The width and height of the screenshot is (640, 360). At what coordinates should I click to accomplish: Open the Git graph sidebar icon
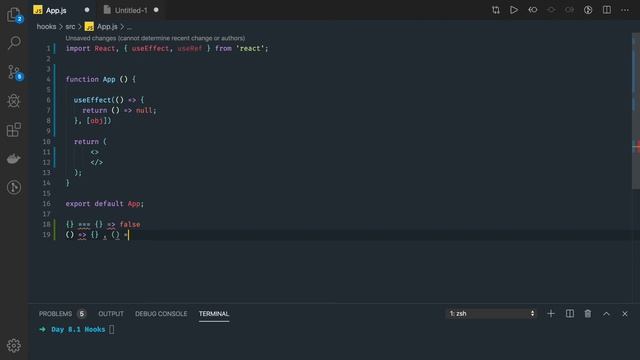14,187
